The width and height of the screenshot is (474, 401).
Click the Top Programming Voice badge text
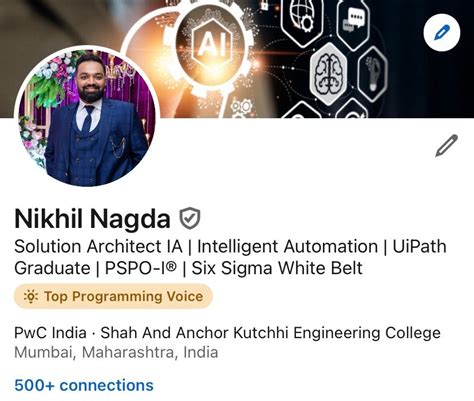124,296
